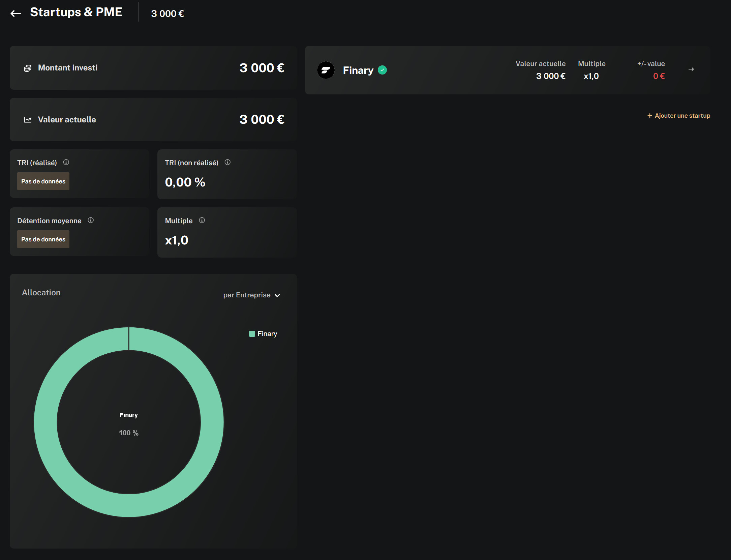Click the Finary legend label
The image size is (731, 560).
tap(267, 334)
